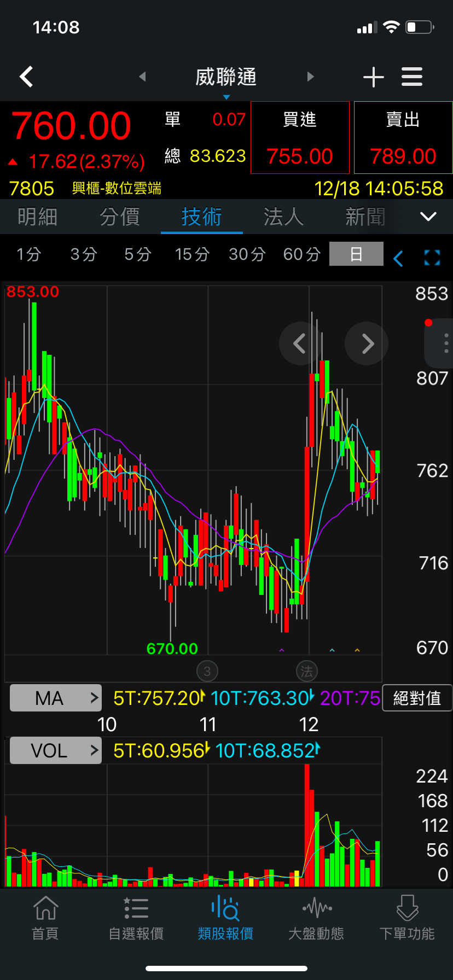The image size is (453, 980).
Task: Go back with the top-left arrow
Action: point(26,77)
